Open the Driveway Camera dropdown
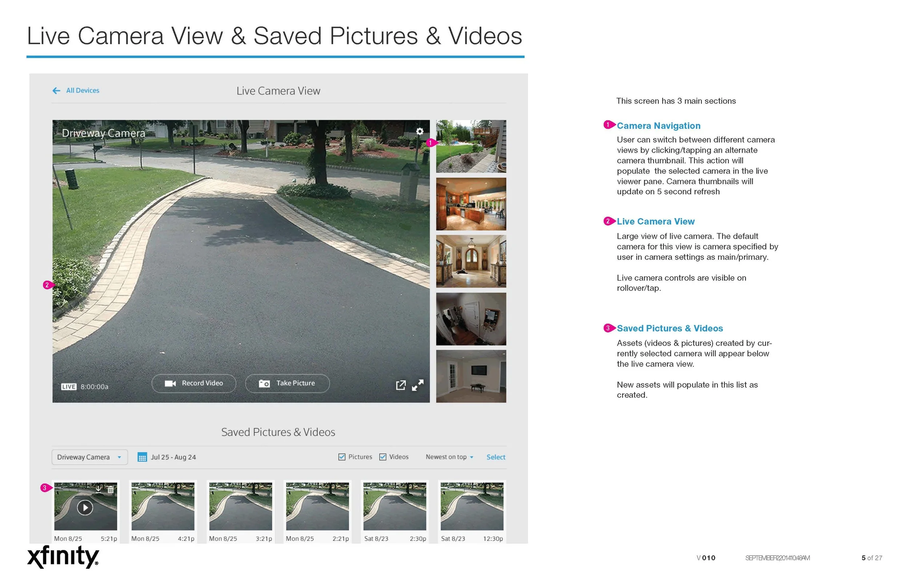 point(89,457)
